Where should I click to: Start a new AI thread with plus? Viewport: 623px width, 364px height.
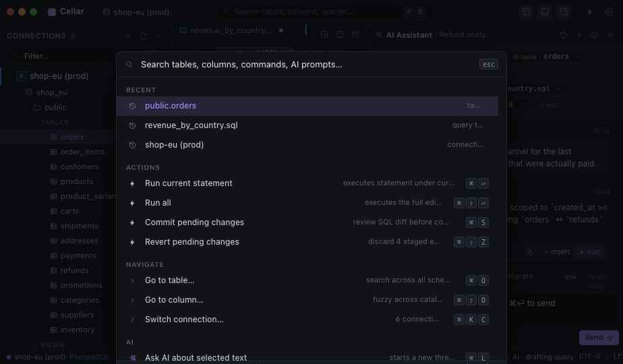[x=580, y=35]
